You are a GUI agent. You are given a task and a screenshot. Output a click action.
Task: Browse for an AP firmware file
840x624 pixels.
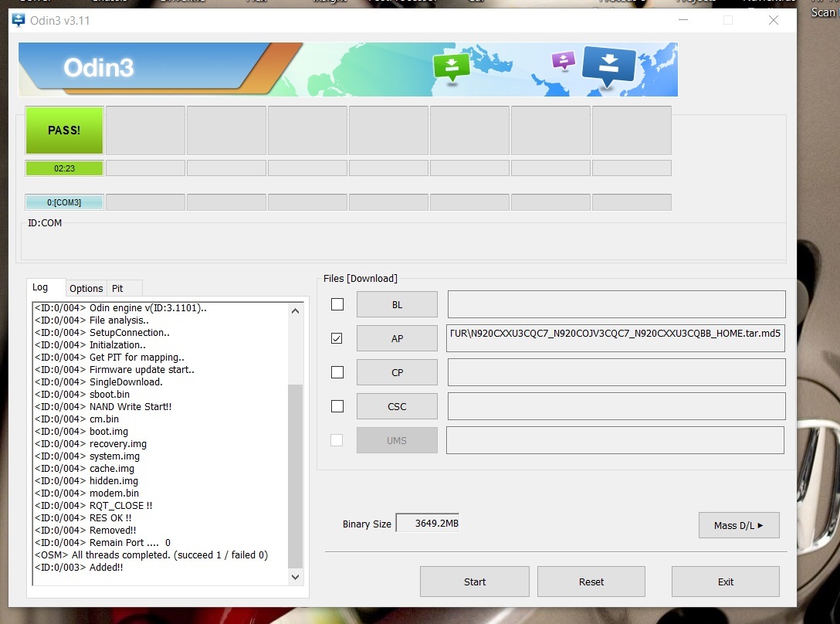(397, 338)
